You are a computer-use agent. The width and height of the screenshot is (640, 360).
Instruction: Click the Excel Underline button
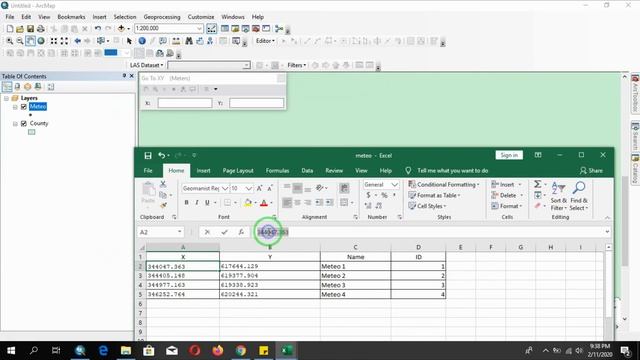click(207, 202)
